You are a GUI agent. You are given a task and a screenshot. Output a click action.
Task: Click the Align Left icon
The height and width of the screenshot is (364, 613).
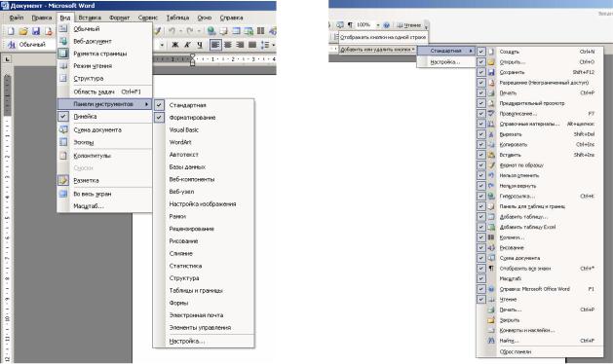[x=215, y=45]
